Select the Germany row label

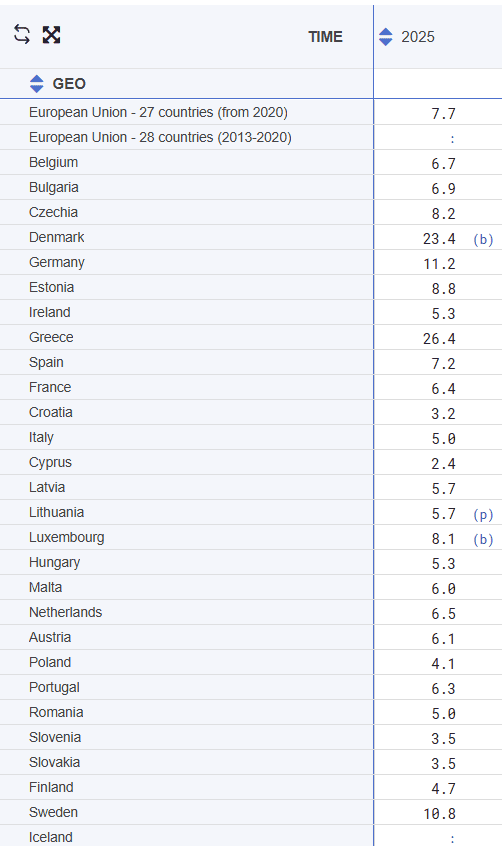(57, 262)
